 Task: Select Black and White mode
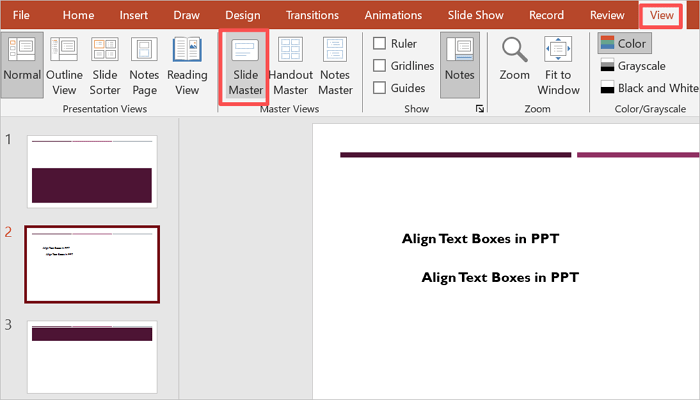point(649,88)
